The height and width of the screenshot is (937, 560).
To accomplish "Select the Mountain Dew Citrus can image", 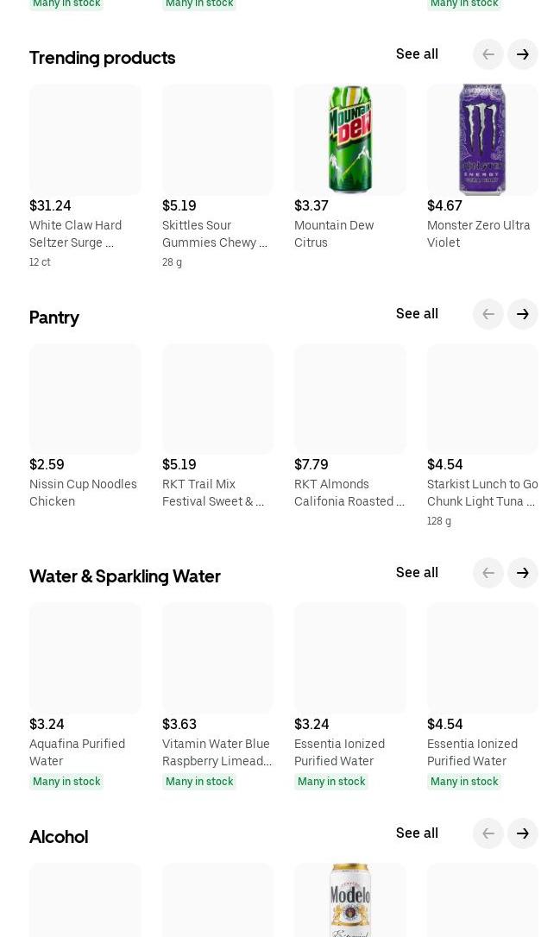I will coord(349,139).
